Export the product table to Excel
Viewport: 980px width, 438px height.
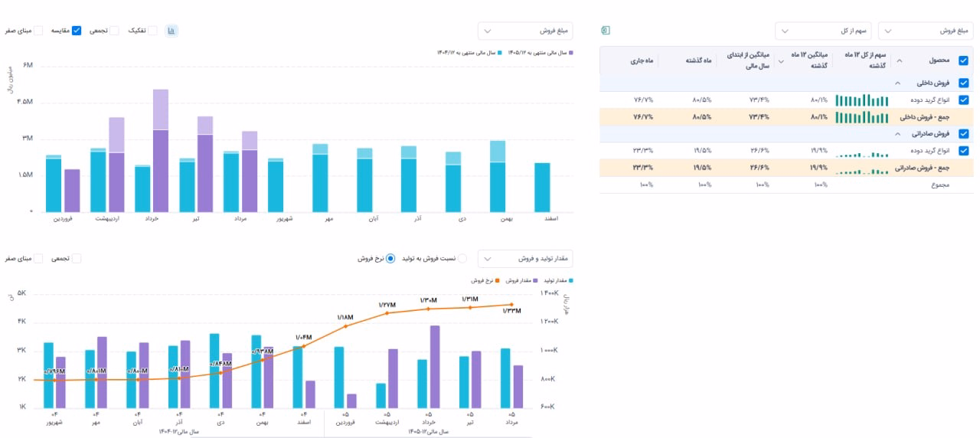click(x=606, y=31)
